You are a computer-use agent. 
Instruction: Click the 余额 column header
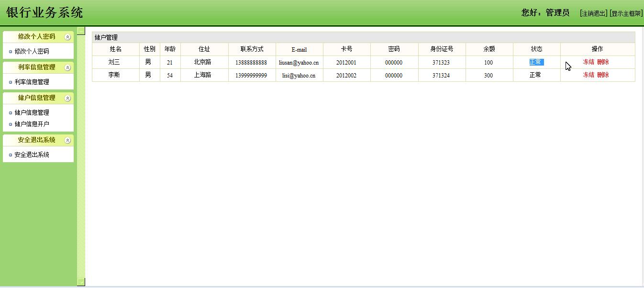489,49
